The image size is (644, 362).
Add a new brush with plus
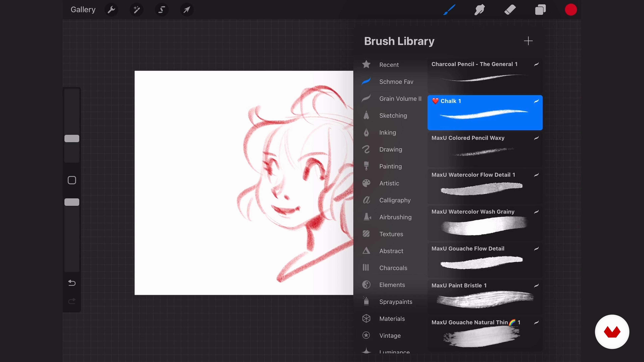coord(528,41)
